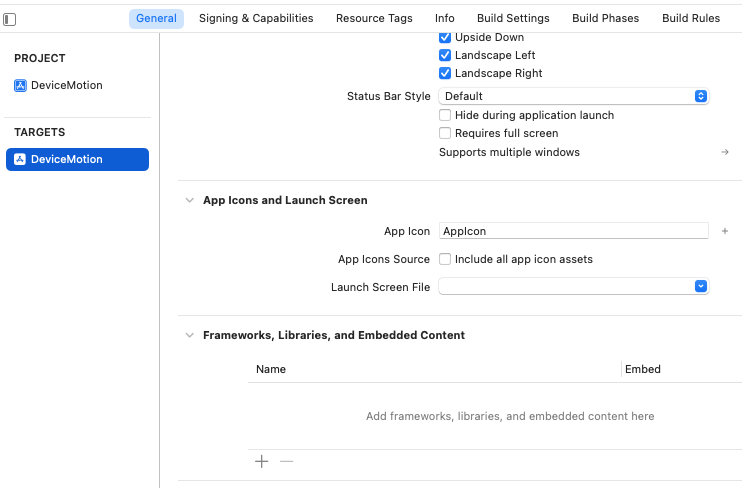Click the App Icon text field

(x=573, y=231)
